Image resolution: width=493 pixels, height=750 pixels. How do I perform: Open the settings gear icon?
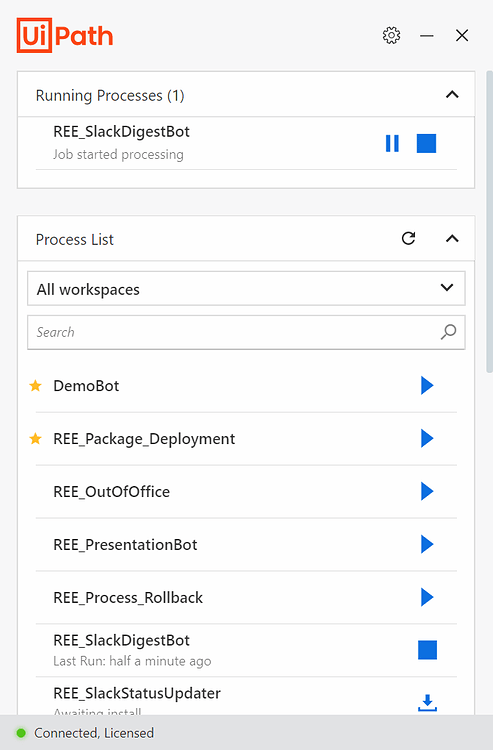tap(391, 35)
